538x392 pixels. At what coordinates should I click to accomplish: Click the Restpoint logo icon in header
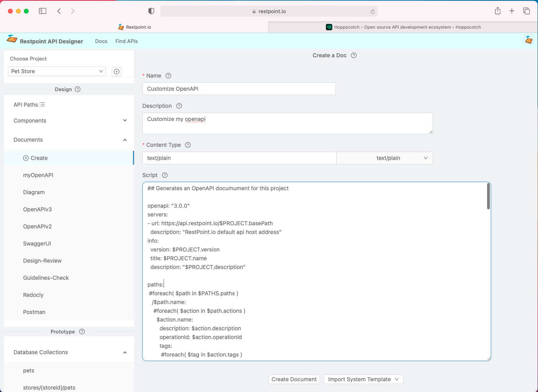[12, 39]
